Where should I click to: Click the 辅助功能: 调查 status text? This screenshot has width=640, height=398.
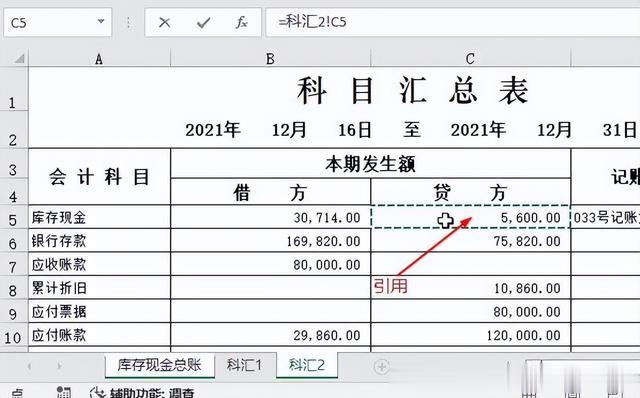point(152,394)
